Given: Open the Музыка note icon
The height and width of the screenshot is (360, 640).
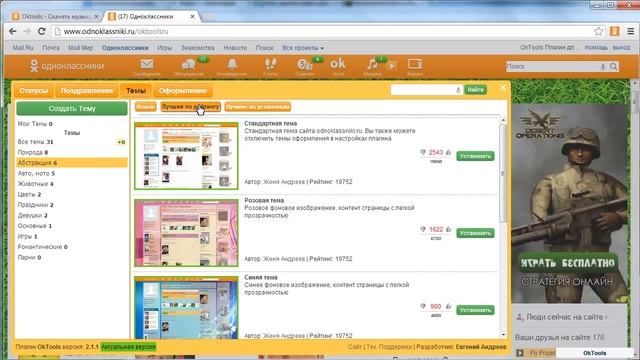Looking at the screenshot, I should pos(372,64).
